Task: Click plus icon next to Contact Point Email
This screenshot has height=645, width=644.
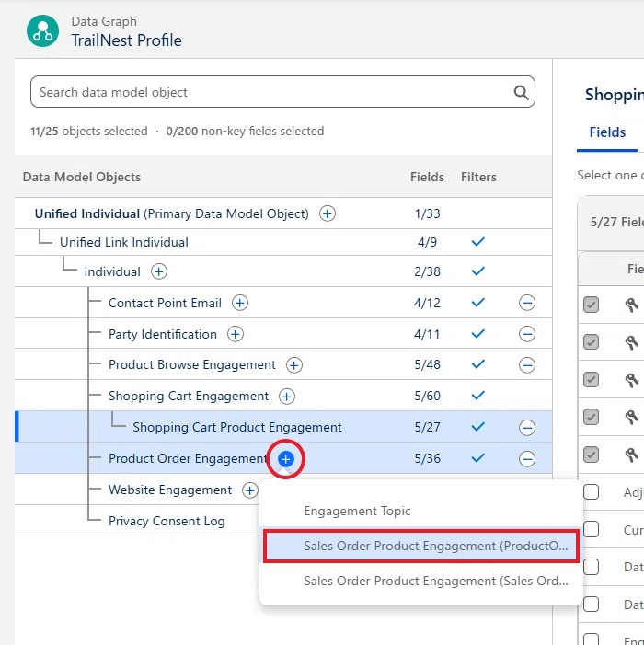Action: point(240,303)
